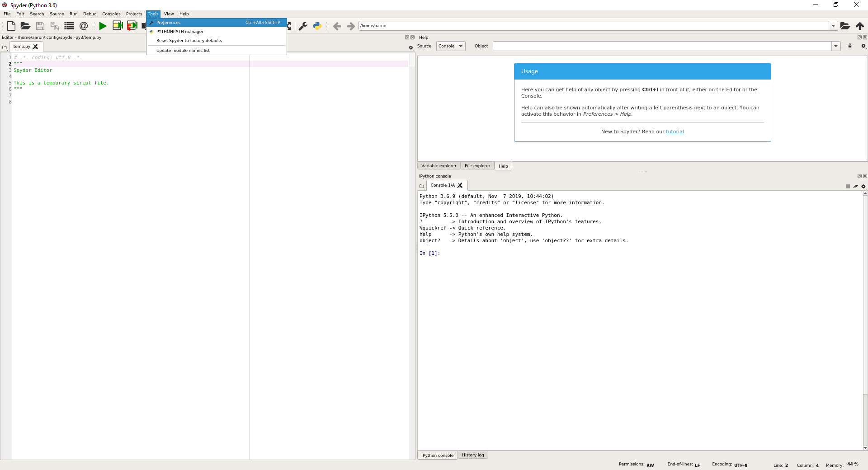868x470 pixels.
Task: Open the File menu
Action: pyautogui.click(x=7, y=14)
